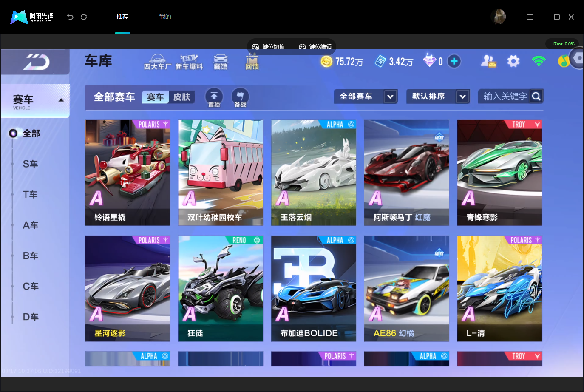
Task: Open 四大车厂 car manufacturers
Action: point(158,62)
